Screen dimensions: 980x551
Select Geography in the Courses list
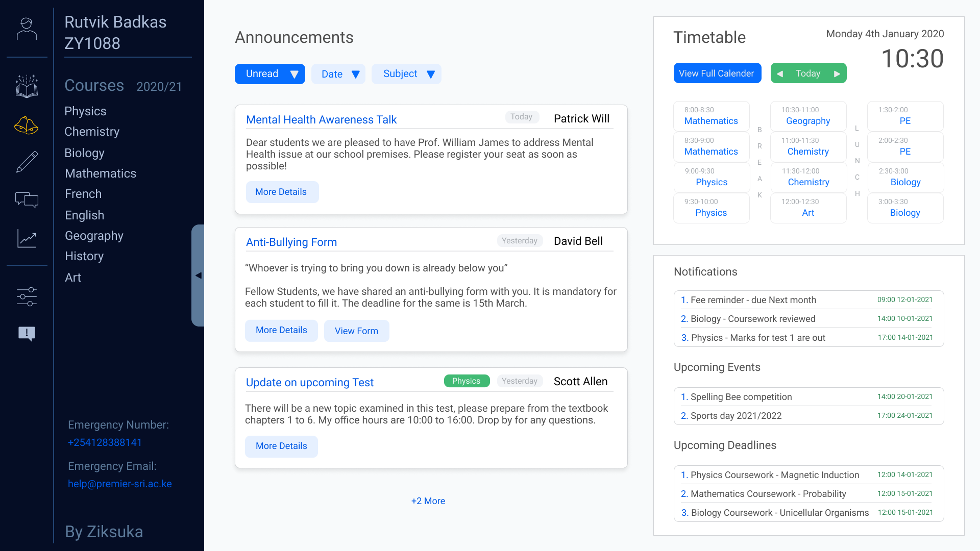click(x=94, y=236)
